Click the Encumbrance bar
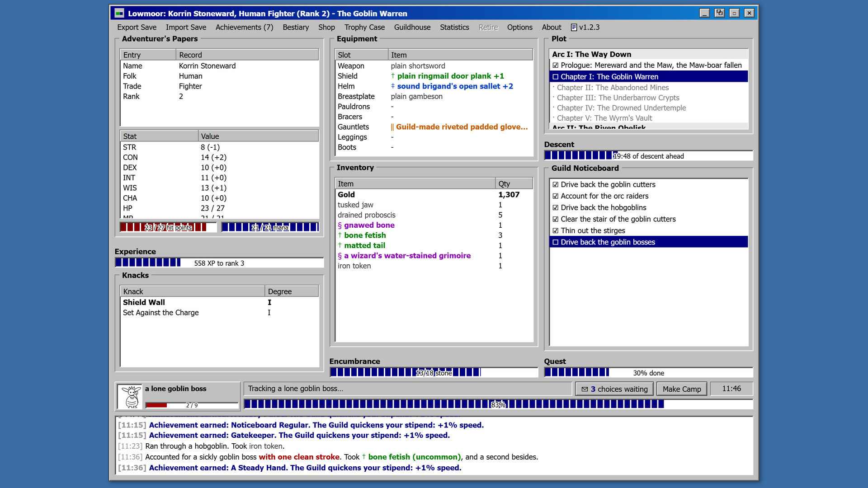868x488 pixels. pyautogui.click(x=434, y=373)
